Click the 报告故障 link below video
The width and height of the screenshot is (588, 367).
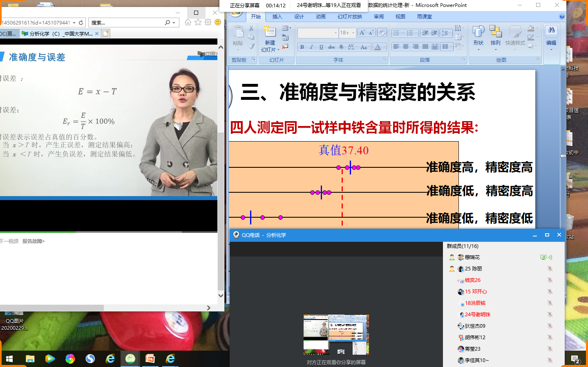(x=34, y=241)
